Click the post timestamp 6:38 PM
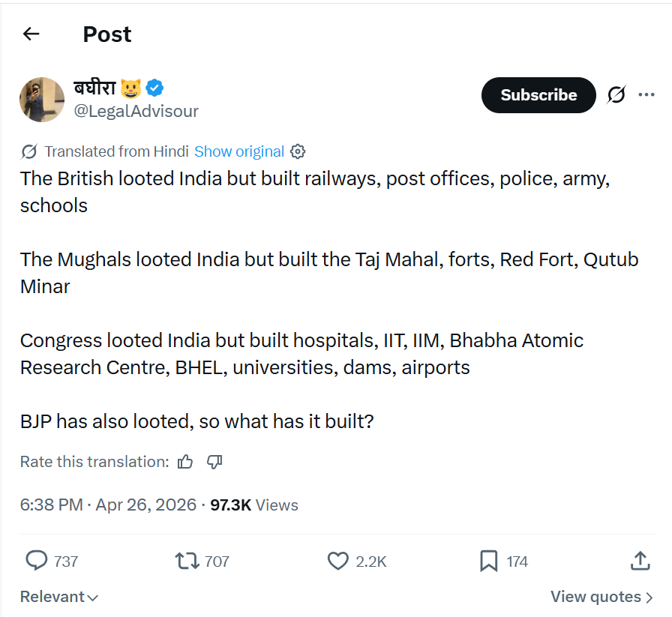 tap(51, 505)
